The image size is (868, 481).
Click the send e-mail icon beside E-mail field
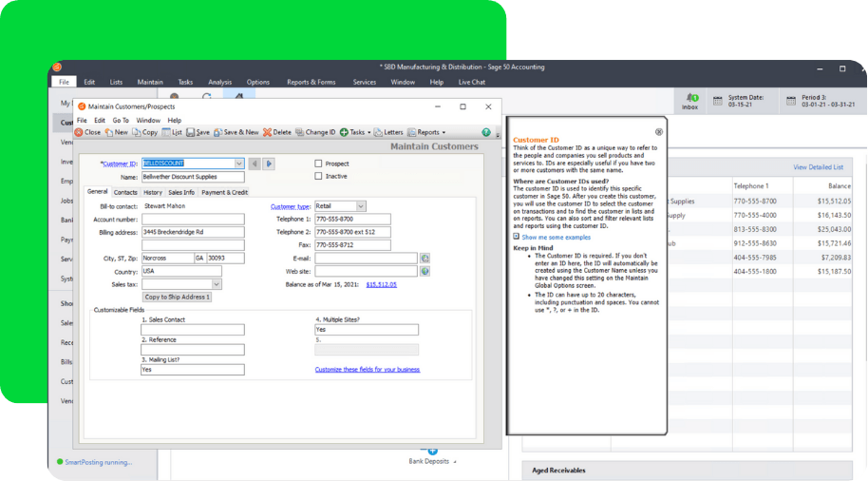pos(425,259)
